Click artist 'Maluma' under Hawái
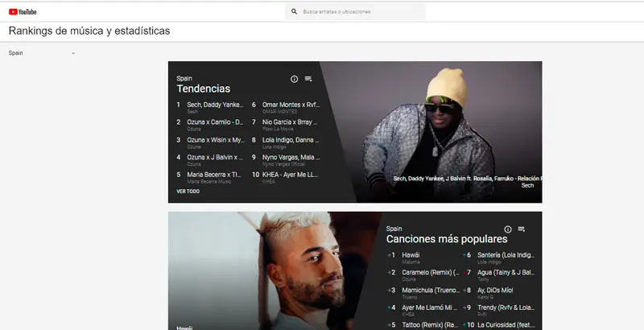The image size is (644, 330). [411, 262]
